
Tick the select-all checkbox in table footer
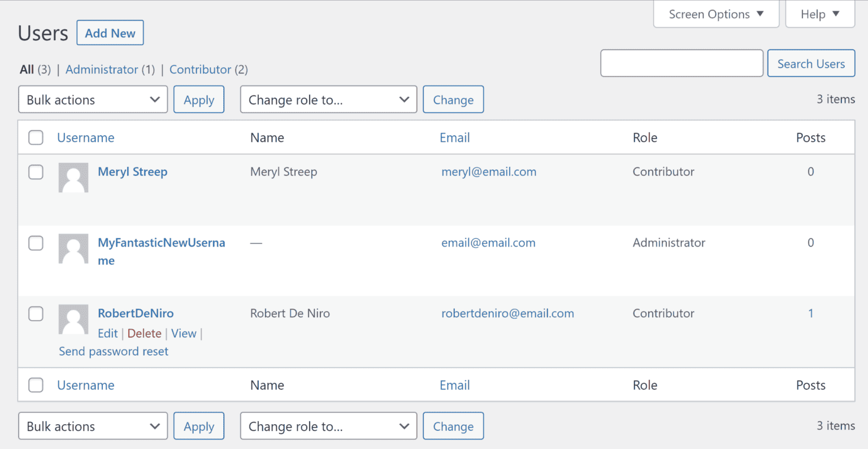[36, 385]
